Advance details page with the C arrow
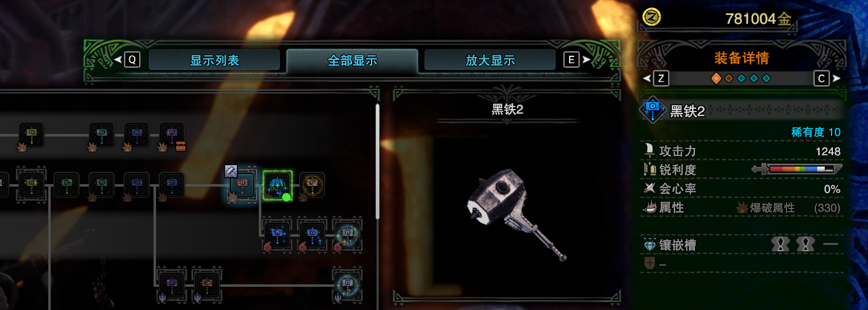Screen dimensions: 868x310 tap(827, 78)
